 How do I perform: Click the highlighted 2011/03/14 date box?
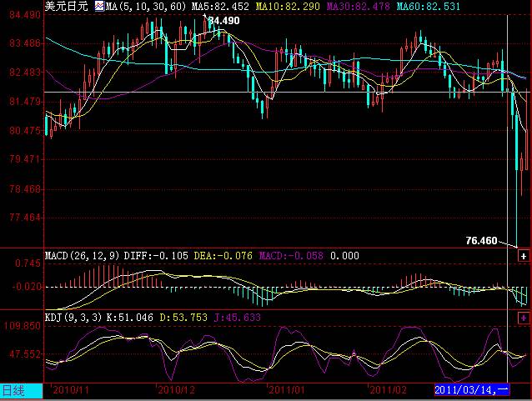[472, 390]
